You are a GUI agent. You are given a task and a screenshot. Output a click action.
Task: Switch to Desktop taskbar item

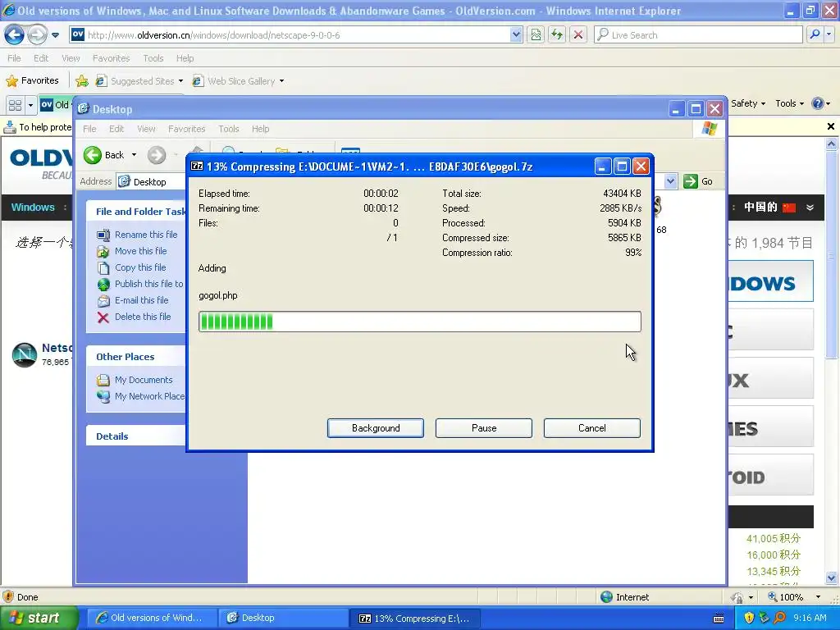283,619
